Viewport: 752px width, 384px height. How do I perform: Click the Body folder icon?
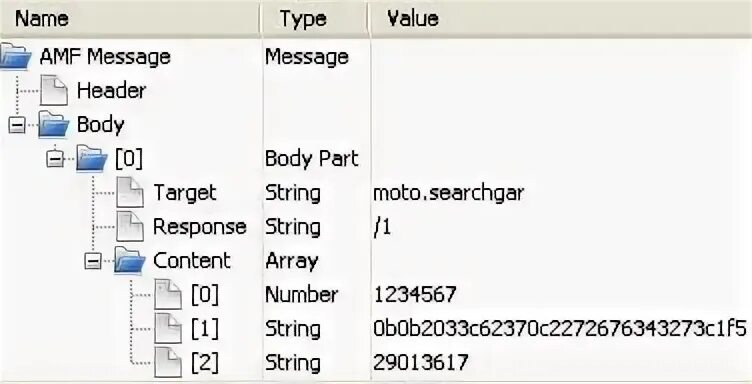click(x=54, y=125)
